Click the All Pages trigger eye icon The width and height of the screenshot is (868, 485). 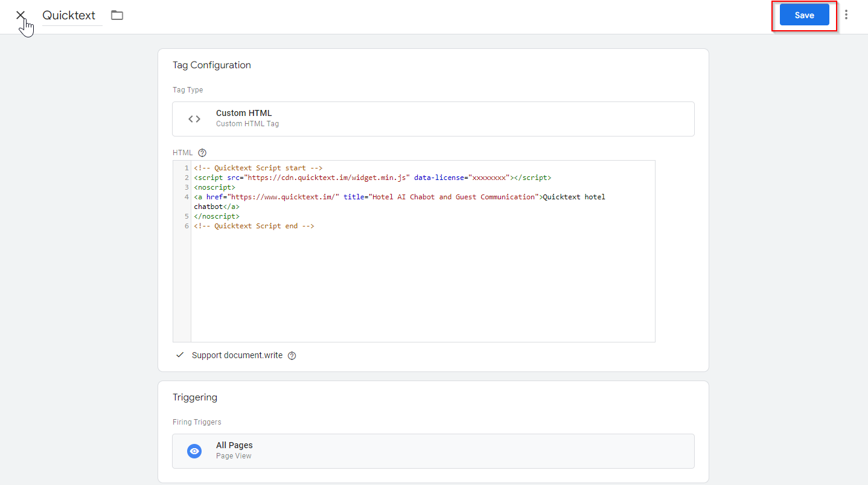coord(194,451)
